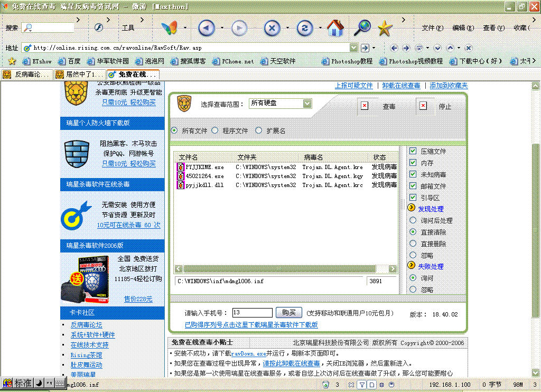
Task: Click the next tab arrow icon
Action: coord(406,48)
